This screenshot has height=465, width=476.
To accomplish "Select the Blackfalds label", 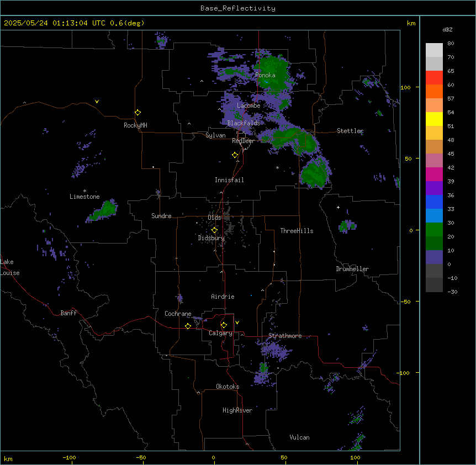I will [244, 123].
